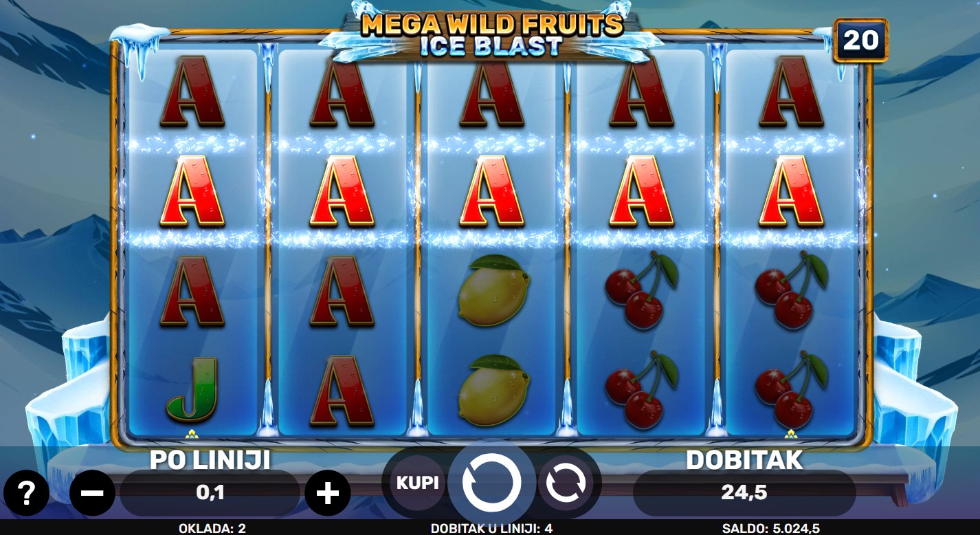Open the help question mark icon
Image resolution: width=980 pixels, height=535 pixels.
pyautogui.click(x=26, y=493)
